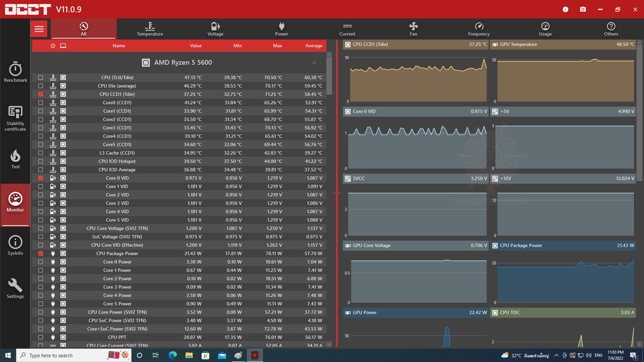Switch to the Temperature tab
The height and width of the screenshot is (362, 644).
150,29
